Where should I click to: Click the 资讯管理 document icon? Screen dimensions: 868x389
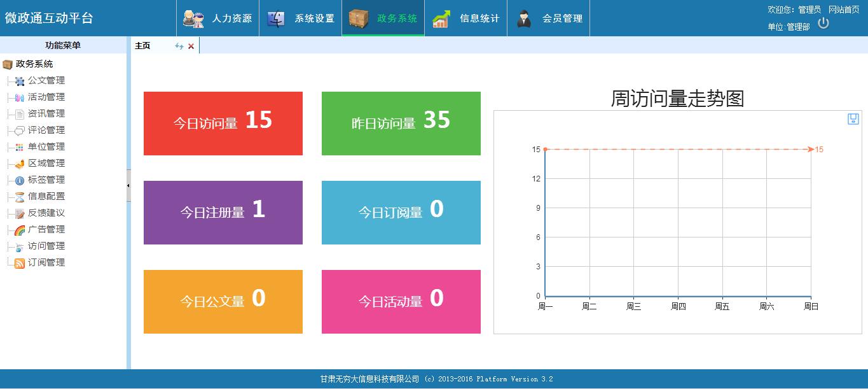(x=20, y=114)
